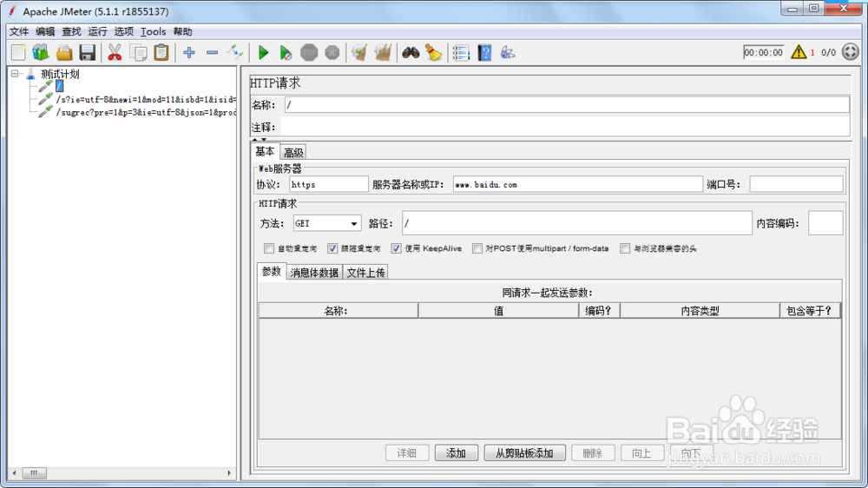Screen dimensions: 868x488
Task: Start the test with green play icon
Action: pyautogui.click(x=263, y=53)
